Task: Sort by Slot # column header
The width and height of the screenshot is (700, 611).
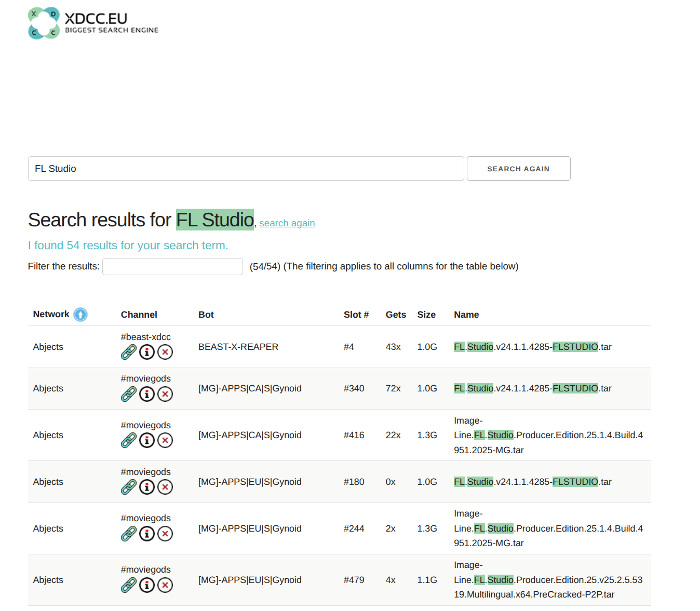Action: (x=356, y=315)
